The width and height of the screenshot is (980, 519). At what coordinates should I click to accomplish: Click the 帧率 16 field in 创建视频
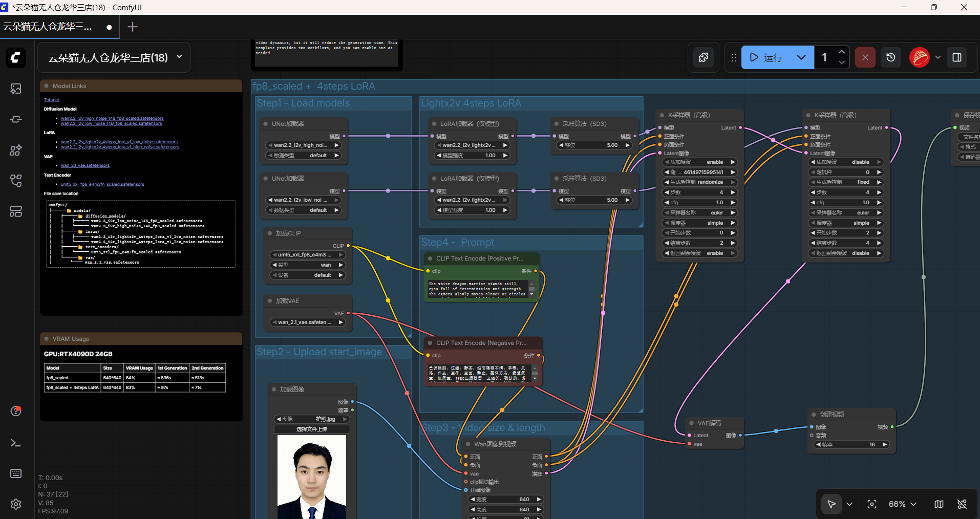point(851,444)
